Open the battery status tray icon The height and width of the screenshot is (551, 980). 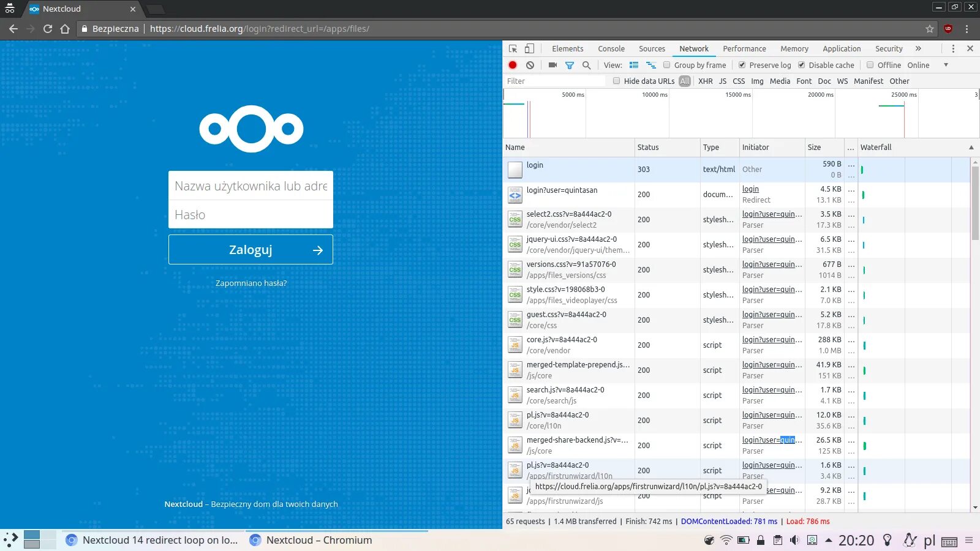(x=744, y=540)
